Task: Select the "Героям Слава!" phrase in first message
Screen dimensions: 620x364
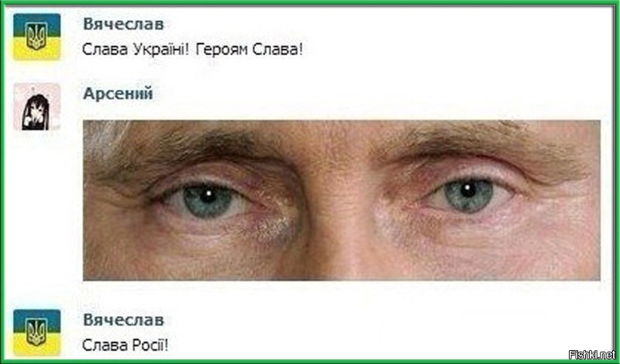Action: click(x=249, y=50)
